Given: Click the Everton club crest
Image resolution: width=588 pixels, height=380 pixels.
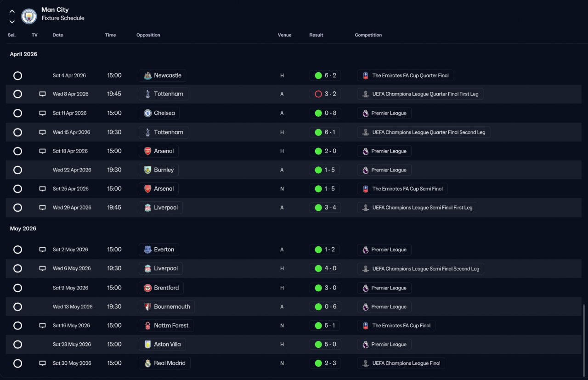Looking at the screenshot, I should 147,250.
